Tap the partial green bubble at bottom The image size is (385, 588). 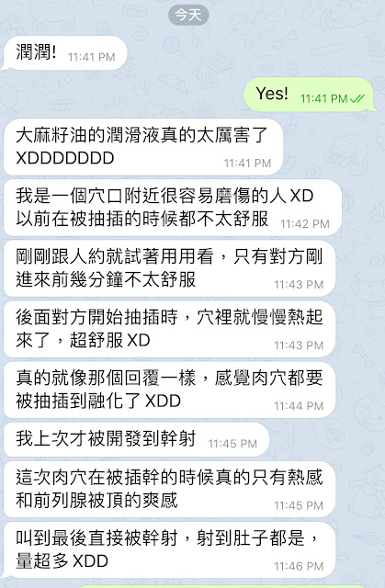pyautogui.click(x=229, y=586)
